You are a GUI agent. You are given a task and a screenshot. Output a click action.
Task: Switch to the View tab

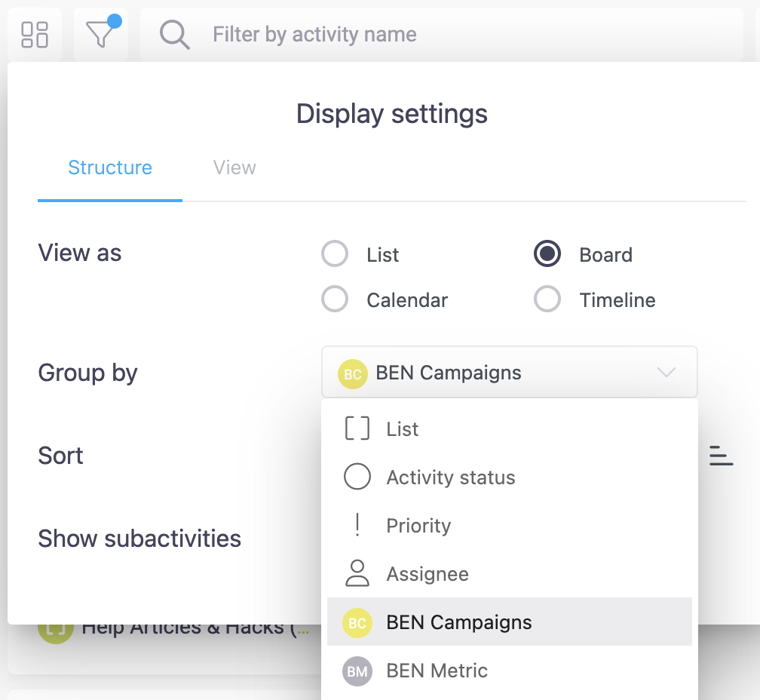point(234,167)
